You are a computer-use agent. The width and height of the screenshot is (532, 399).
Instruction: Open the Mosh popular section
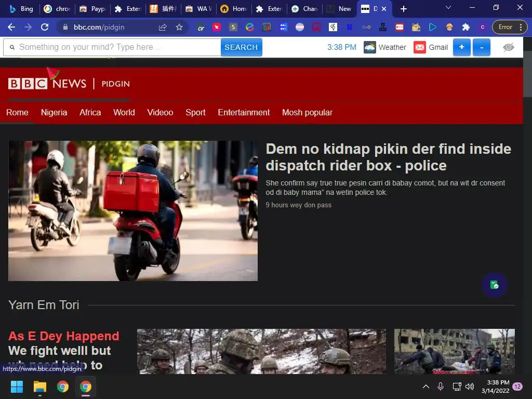pyautogui.click(x=307, y=112)
